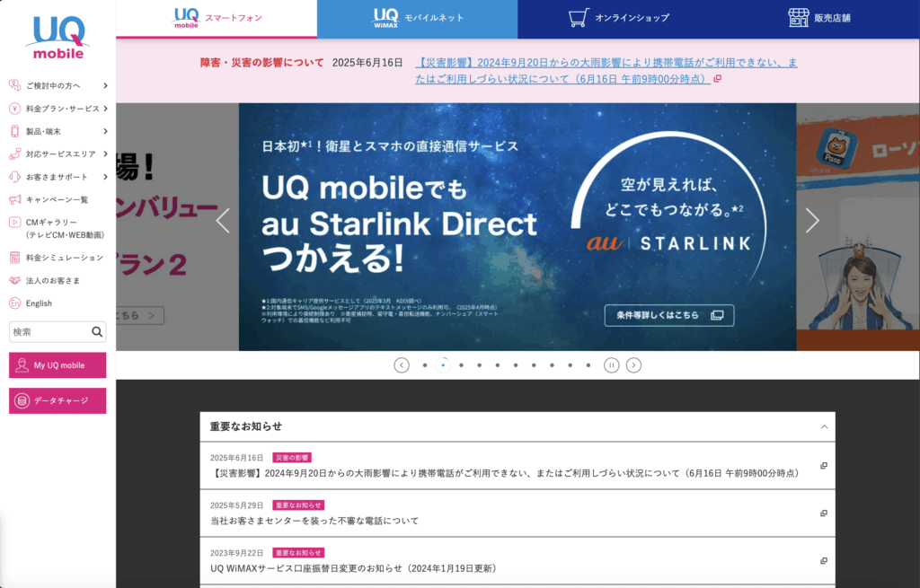This screenshot has height=588, width=920.
Task: Click external link icon on 2023 WiMAX notice
Action: pyautogui.click(x=824, y=560)
